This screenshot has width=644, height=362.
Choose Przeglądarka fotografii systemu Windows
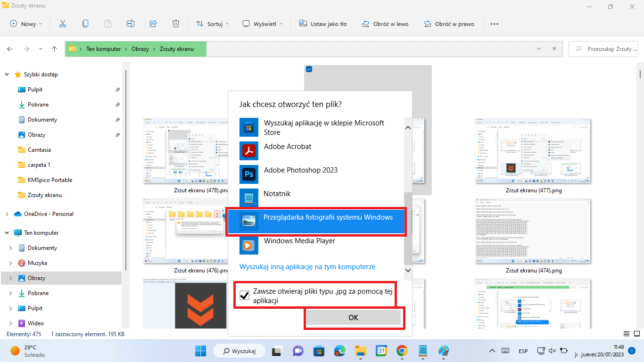coord(316,222)
